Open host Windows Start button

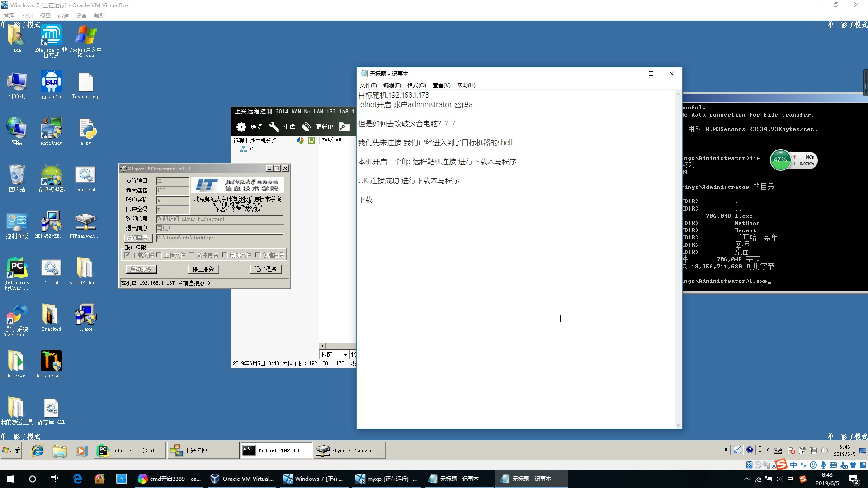pyautogui.click(x=11, y=479)
